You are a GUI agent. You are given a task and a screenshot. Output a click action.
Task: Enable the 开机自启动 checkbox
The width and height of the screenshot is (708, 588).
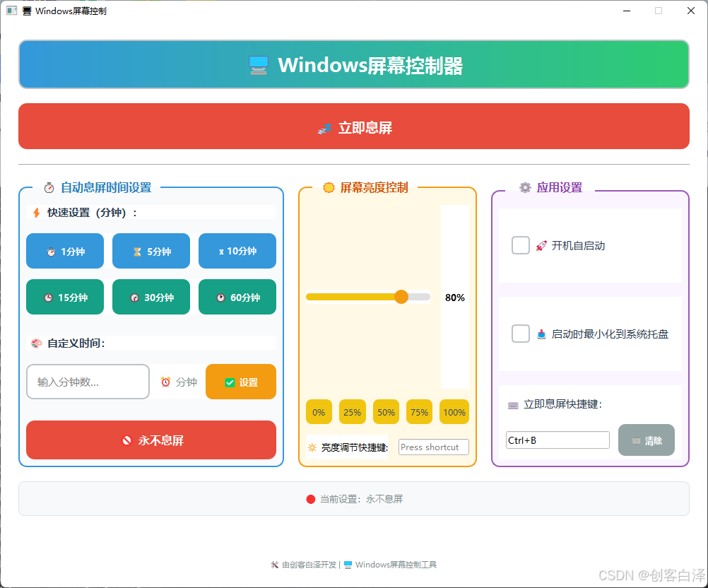pyautogui.click(x=521, y=245)
